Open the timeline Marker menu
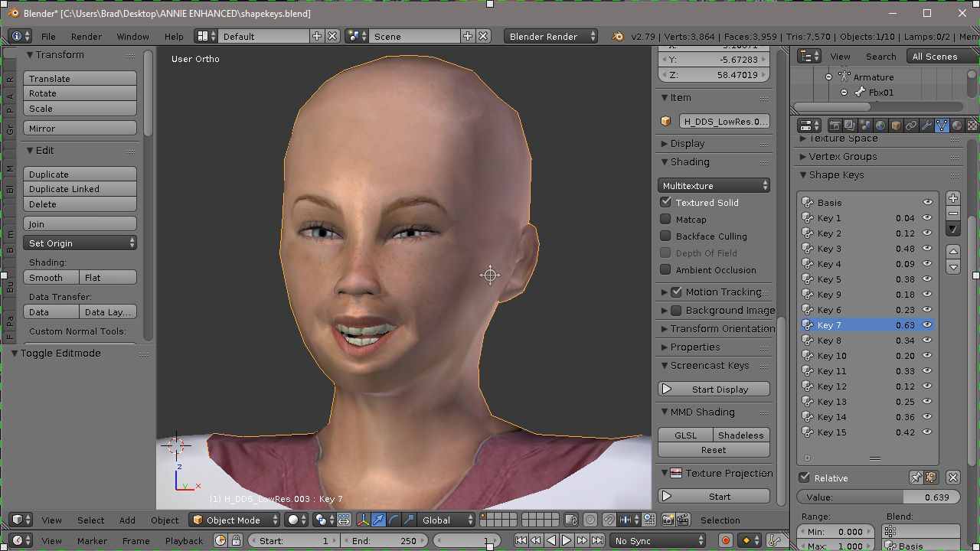Screen dimensions: 980x551 (x=92, y=540)
